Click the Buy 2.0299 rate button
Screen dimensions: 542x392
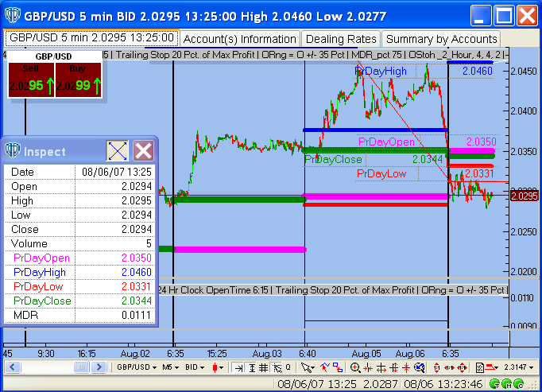(78, 80)
